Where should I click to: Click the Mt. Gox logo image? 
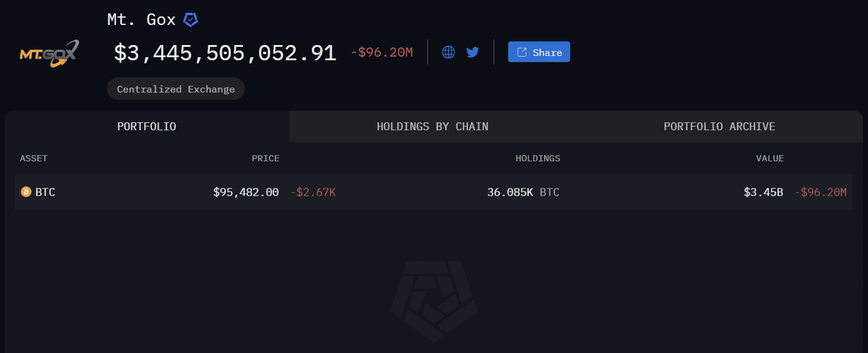tap(49, 54)
